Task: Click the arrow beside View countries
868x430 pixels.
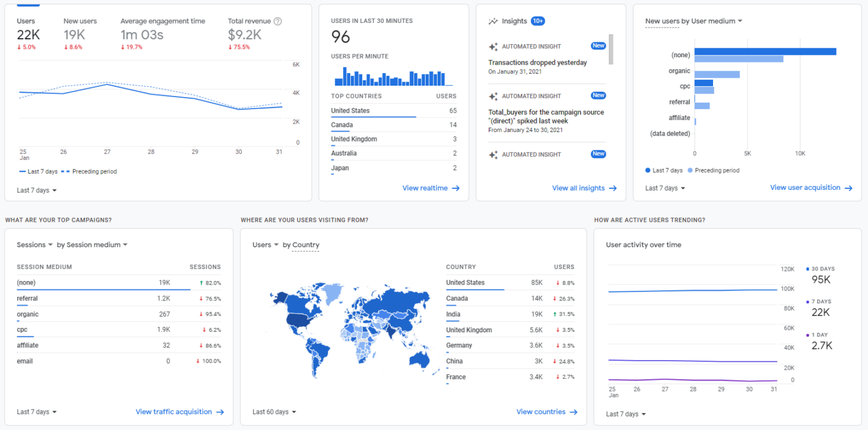Action: point(573,413)
